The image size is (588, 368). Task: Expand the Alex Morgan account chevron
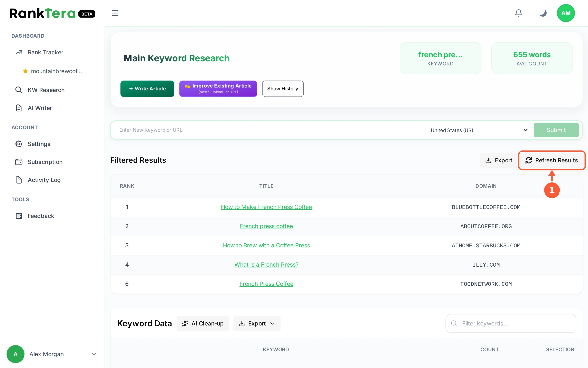(94, 354)
